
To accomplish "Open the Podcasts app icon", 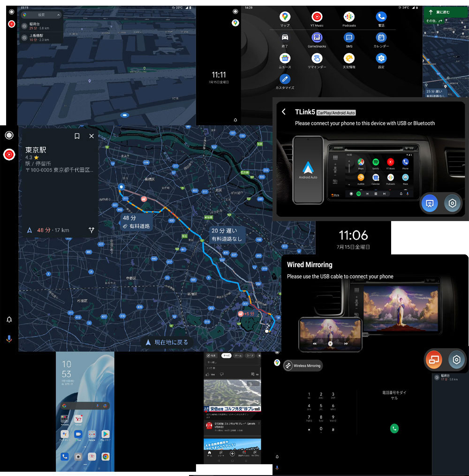I will pos(349,17).
